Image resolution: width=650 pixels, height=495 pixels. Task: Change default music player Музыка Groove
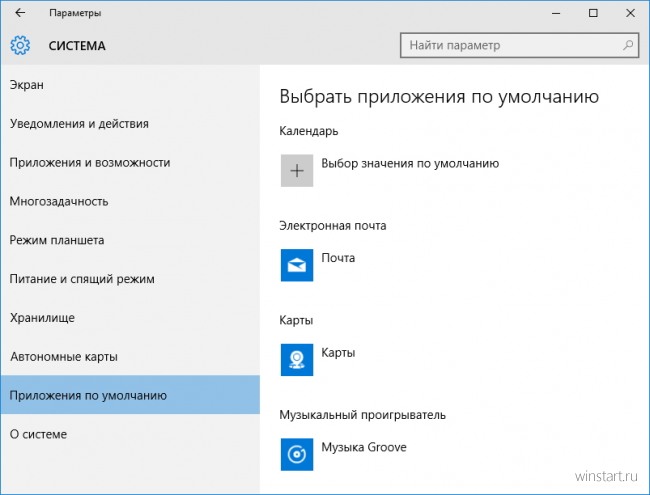click(x=363, y=446)
